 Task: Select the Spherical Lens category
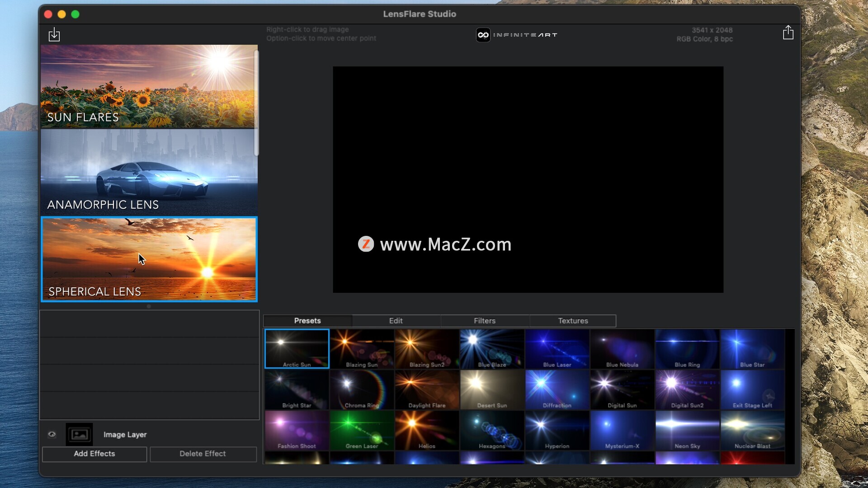(149, 259)
